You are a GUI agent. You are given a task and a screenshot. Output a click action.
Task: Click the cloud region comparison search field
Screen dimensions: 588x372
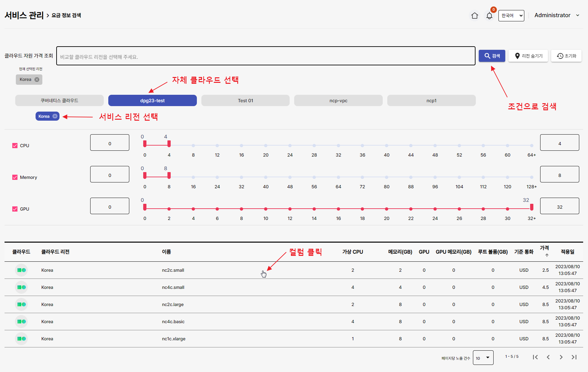point(266,56)
